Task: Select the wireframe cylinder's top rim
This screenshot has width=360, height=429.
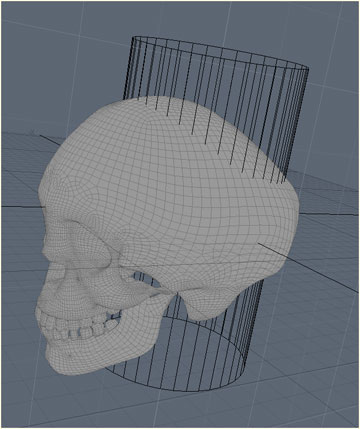Action: pos(221,53)
